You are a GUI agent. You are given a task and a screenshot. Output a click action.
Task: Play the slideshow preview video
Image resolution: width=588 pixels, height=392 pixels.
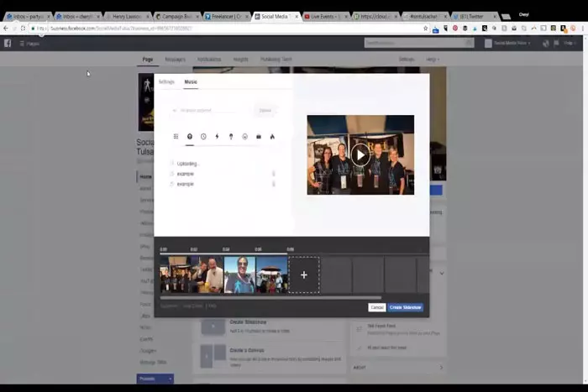[x=360, y=154]
